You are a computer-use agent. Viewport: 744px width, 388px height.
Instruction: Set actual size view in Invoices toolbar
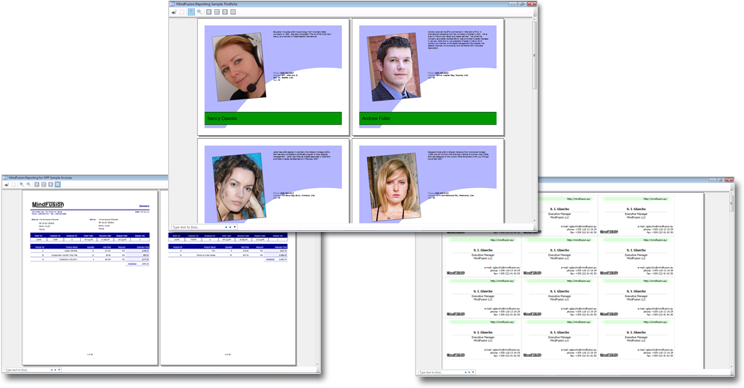pos(37,185)
